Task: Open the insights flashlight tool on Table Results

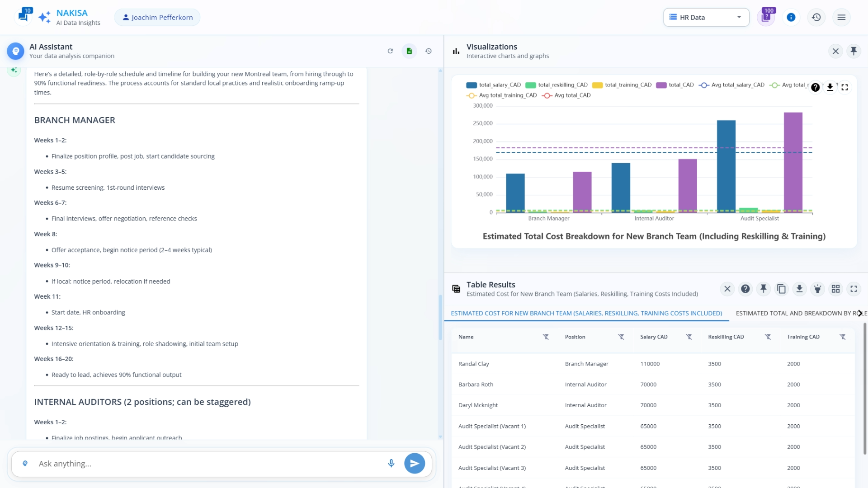Action: point(817,289)
